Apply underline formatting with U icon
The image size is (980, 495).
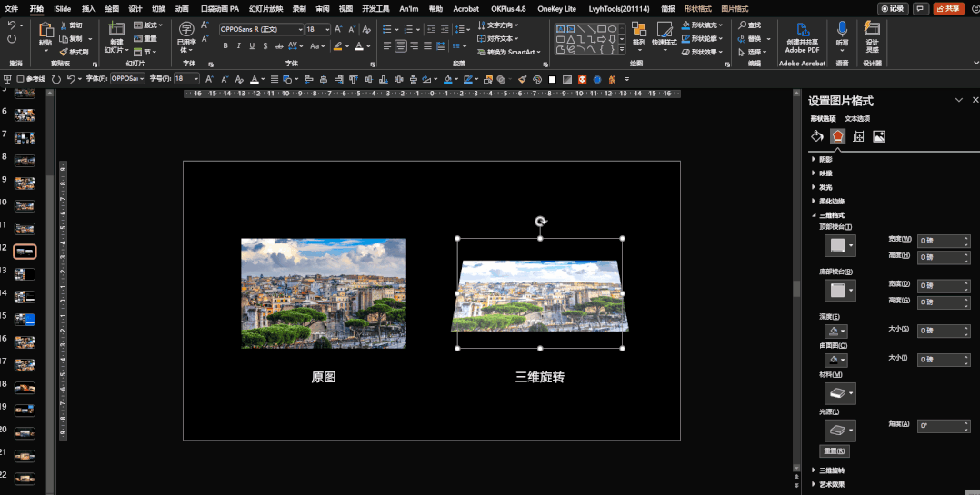tap(252, 45)
